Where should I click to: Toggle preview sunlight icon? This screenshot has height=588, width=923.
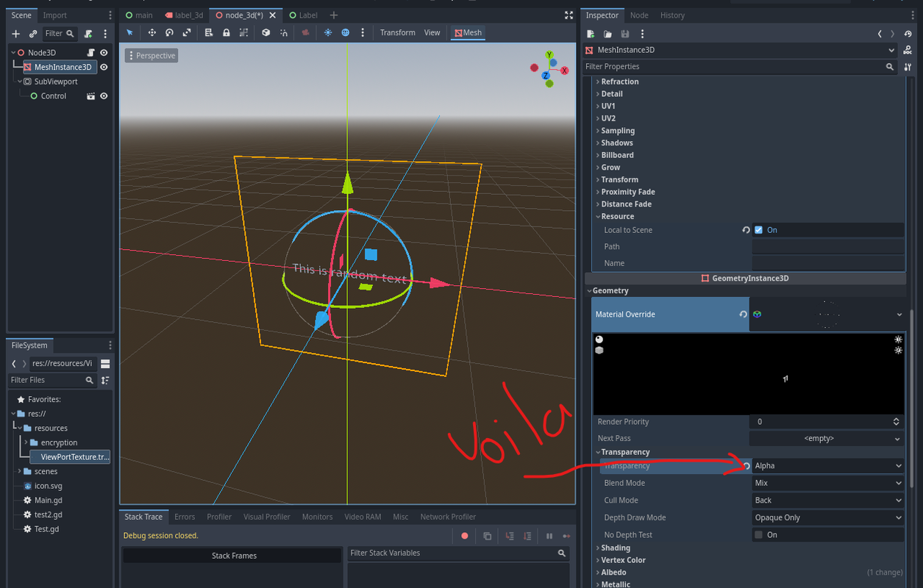coord(328,32)
